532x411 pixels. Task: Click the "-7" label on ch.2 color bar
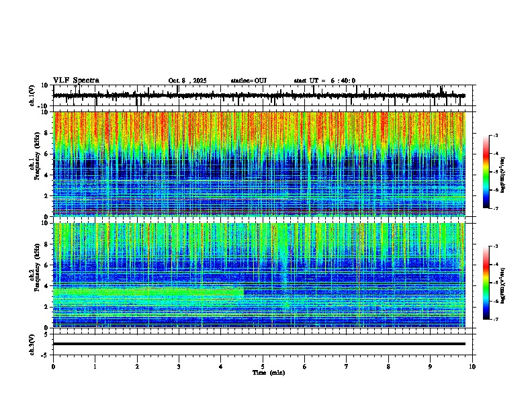(x=496, y=320)
